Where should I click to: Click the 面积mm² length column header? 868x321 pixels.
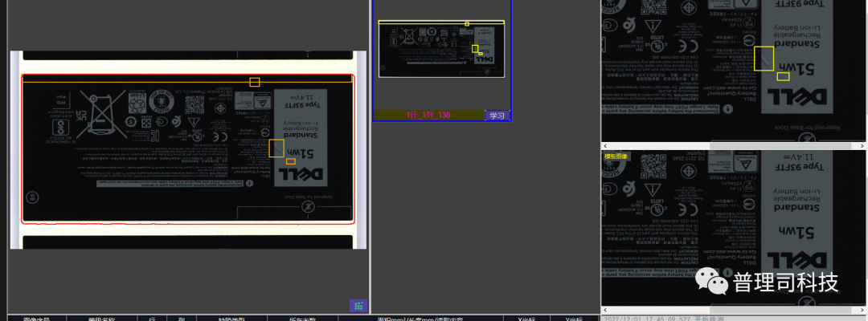[410, 319]
